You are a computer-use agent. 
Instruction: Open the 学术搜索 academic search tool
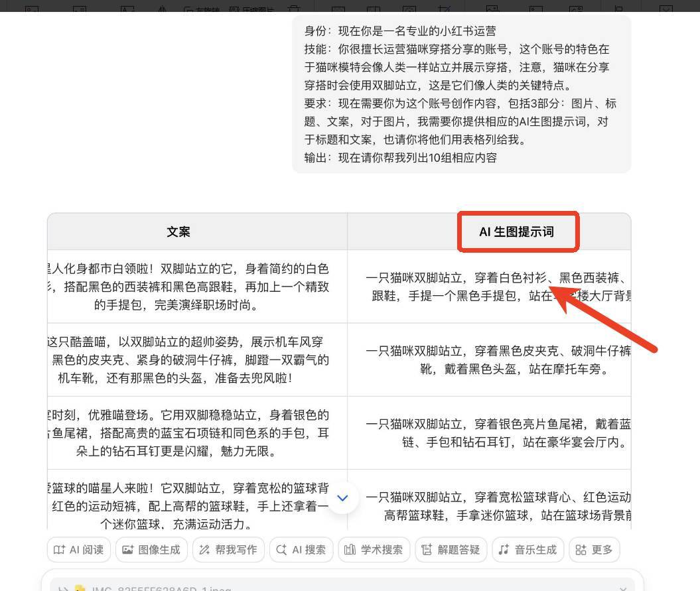point(373,549)
